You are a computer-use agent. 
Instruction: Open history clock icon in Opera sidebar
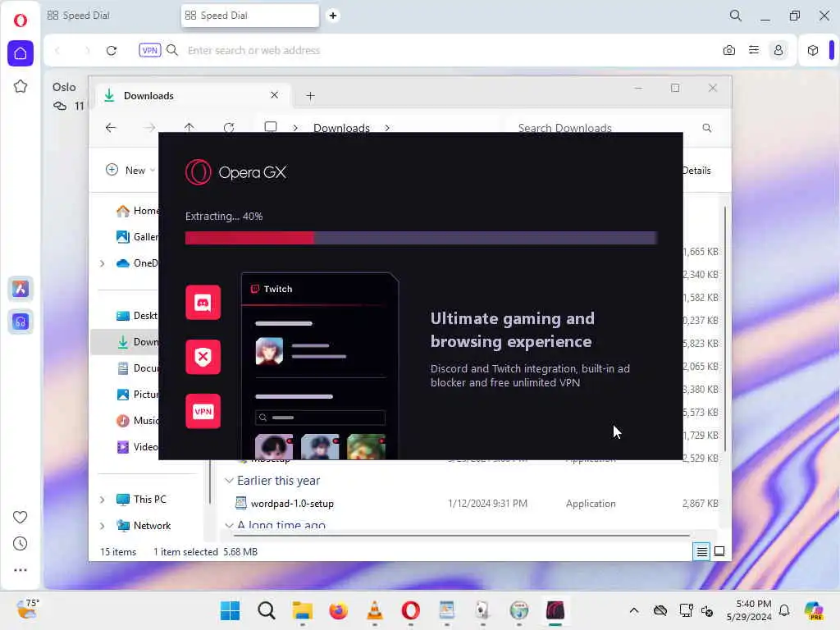click(20, 544)
